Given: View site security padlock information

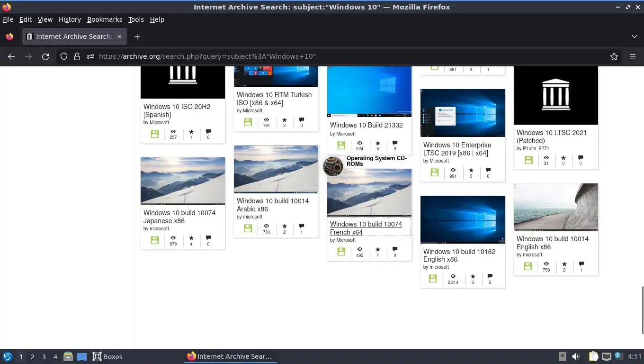Looking at the screenshot, I should [77, 56].
